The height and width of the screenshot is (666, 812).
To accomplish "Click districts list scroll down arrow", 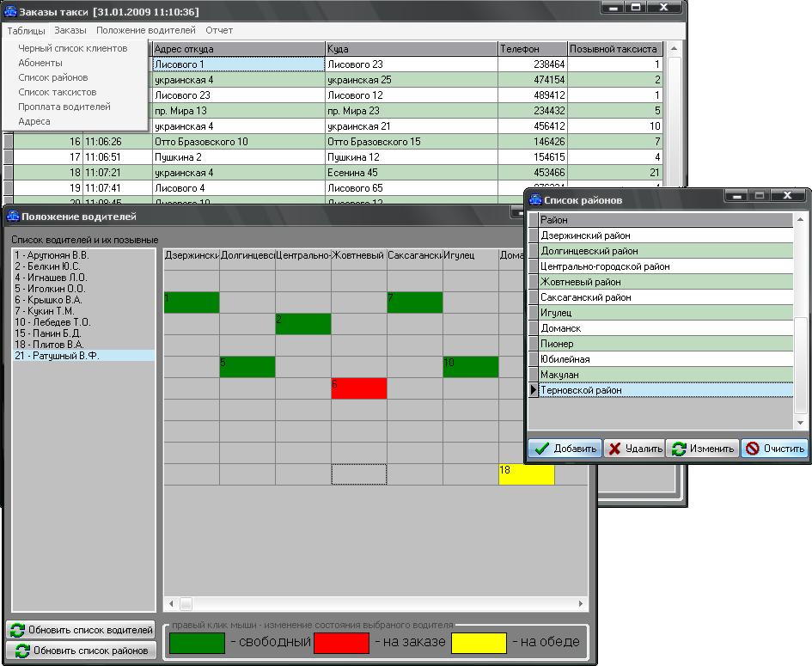I will [x=801, y=423].
